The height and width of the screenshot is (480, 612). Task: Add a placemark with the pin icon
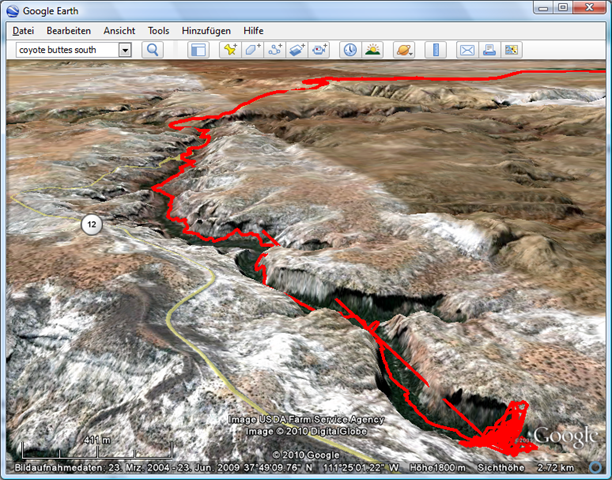[x=230, y=49]
